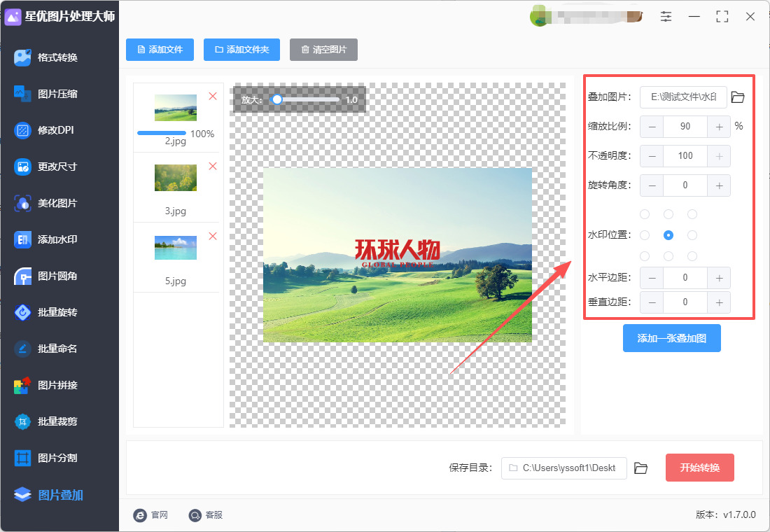Browse folder for 保存目录 save directory
This screenshot has width=770, height=532.
640,468
